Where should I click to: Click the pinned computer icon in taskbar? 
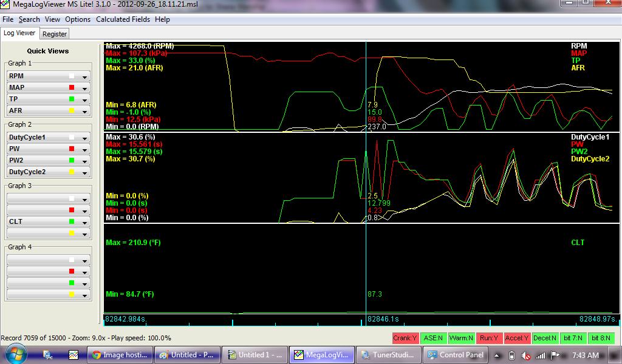48,355
